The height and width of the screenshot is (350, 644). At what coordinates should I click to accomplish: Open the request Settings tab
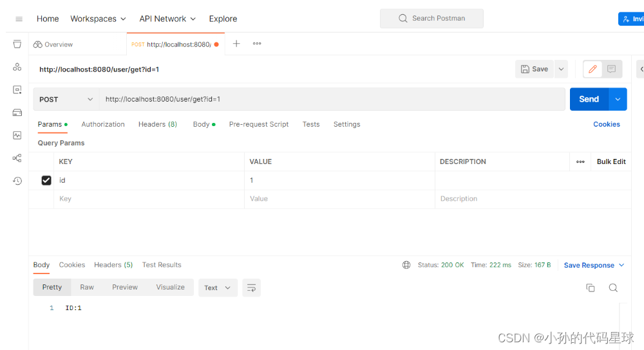[x=346, y=124]
